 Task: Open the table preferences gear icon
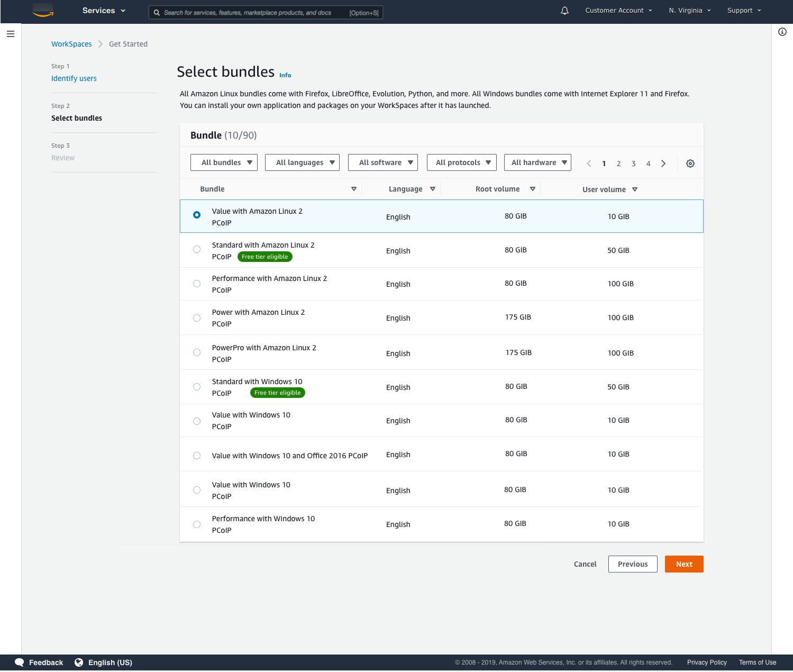[690, 163]
